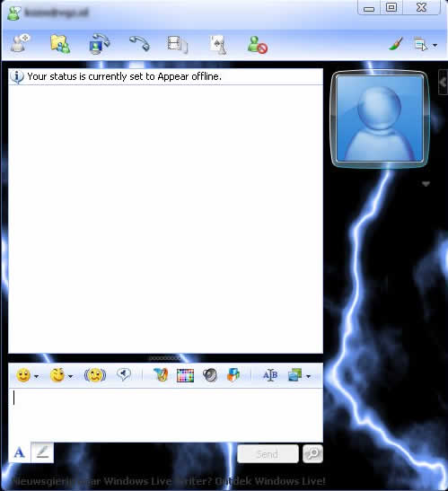This screenshot has width=448, height=491.
Task: Block this contact icon
Action: [x=257, y=45]
